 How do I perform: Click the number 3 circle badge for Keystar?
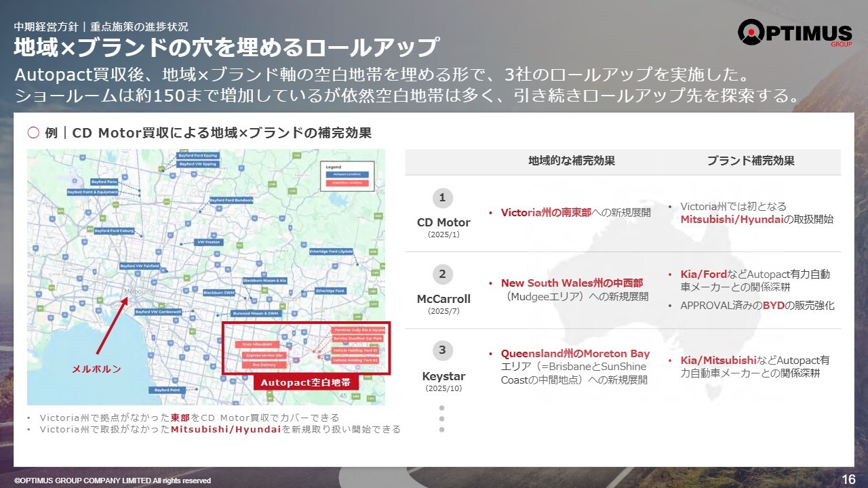[442, 350]
